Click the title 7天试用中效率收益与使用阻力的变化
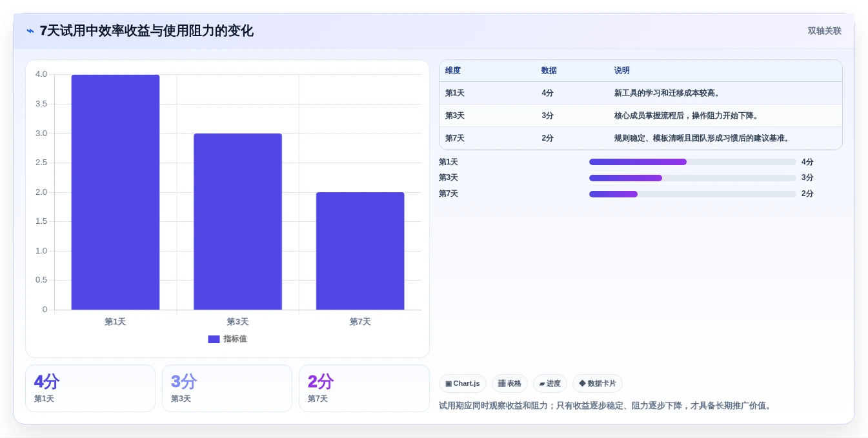868x438 pixels. click(x=146, y=31)
